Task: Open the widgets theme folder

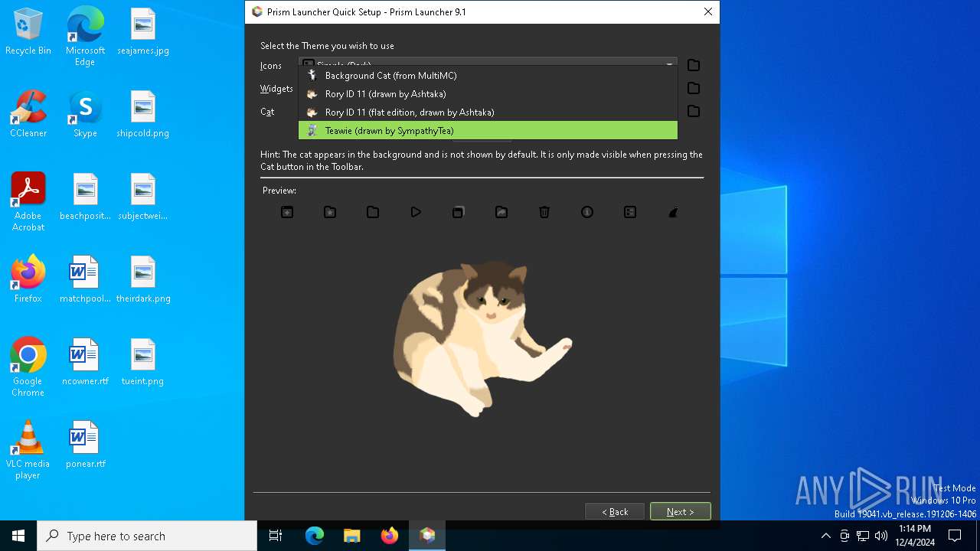Action: 694,88
